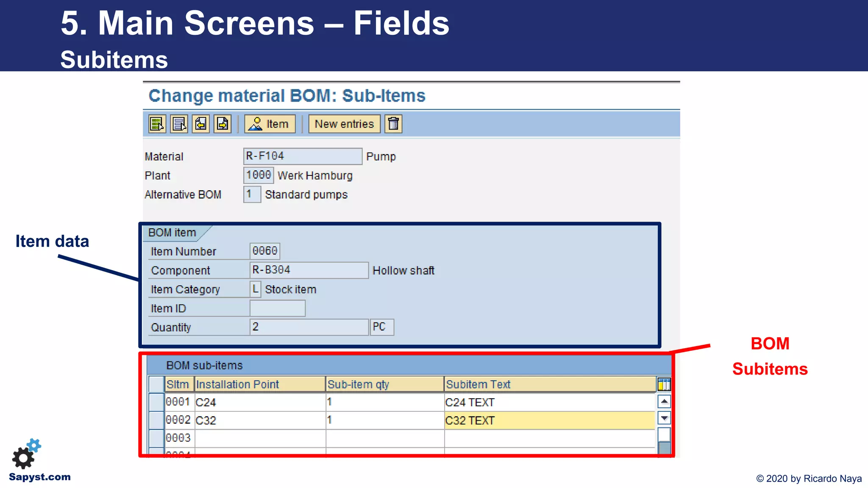Viewport: 868px width, 488px height.
Task: Click the Alternative BOM field
Action: tap(252, 194)
